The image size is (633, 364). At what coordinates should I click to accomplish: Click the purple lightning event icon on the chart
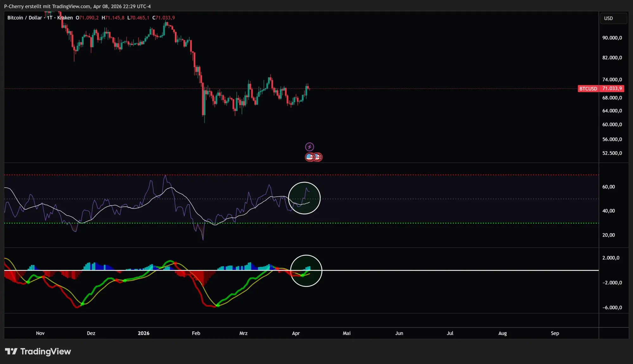pos(310,147)
